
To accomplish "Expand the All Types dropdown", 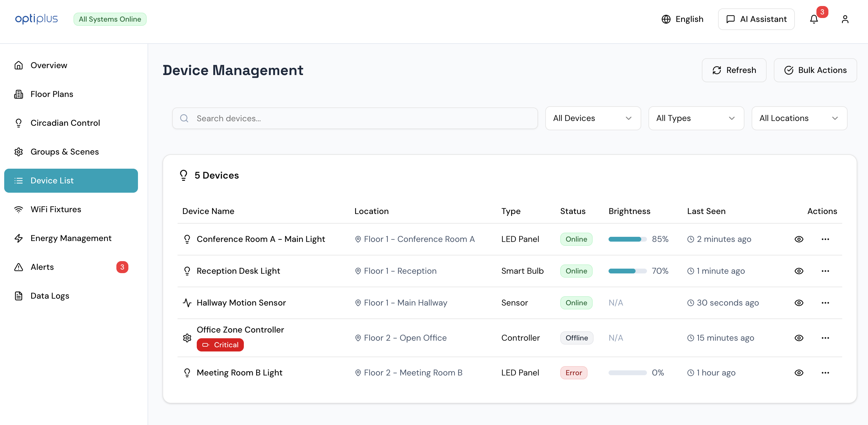I will pos(696,118).
